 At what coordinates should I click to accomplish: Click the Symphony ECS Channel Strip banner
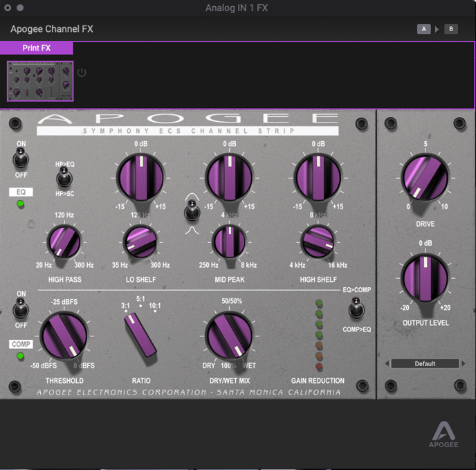pos(187,131)
